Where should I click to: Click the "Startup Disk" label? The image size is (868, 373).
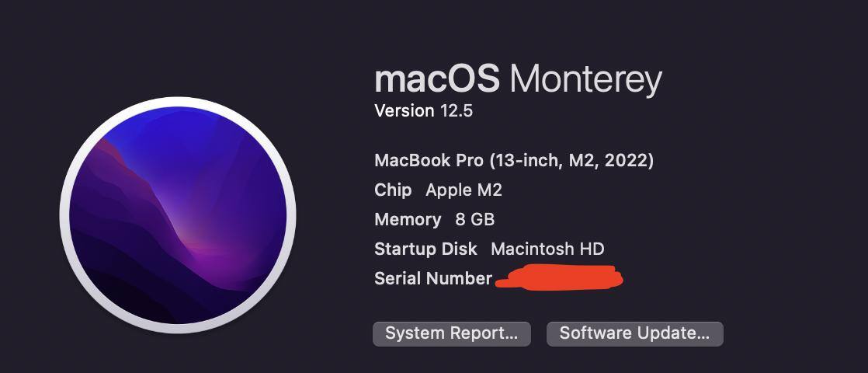click(x=424, y=249)
